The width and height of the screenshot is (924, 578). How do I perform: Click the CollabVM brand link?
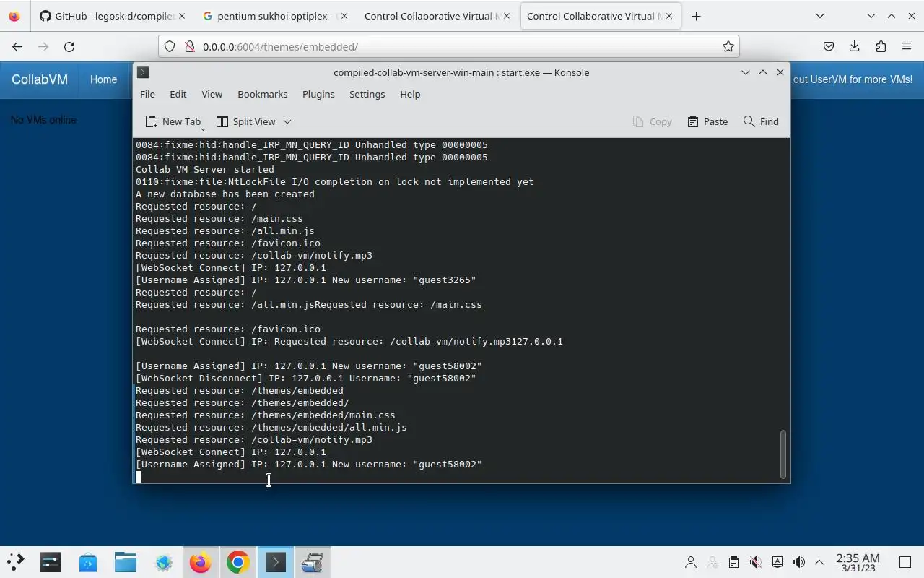[x=40, y=79]
